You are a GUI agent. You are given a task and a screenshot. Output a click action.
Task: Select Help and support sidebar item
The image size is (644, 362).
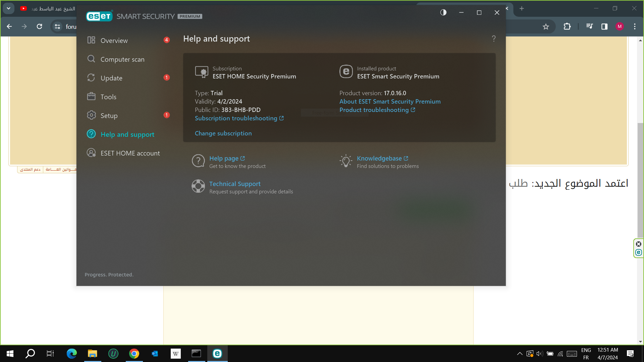tap(127, 134)
